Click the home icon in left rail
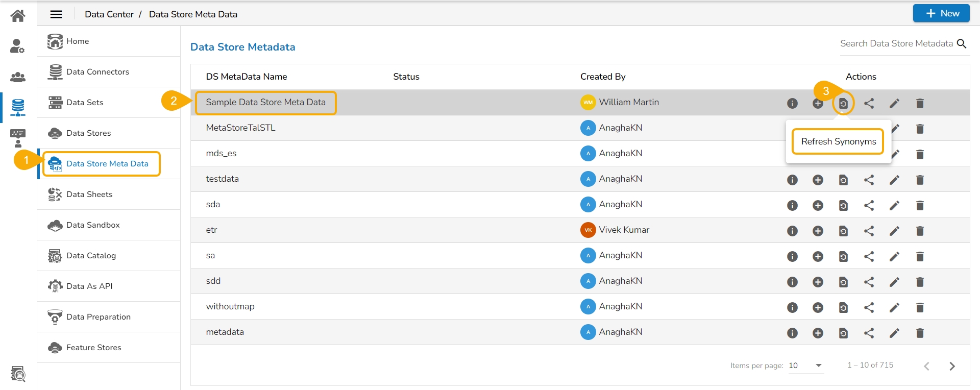This screenshot has width=980, height=390. coord(18,16)
